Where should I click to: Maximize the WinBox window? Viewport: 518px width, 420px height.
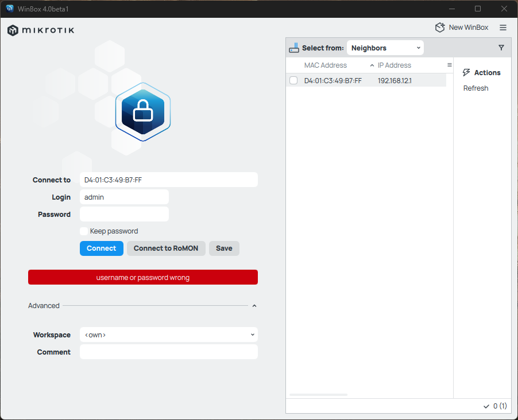click(x=478, y=9)
